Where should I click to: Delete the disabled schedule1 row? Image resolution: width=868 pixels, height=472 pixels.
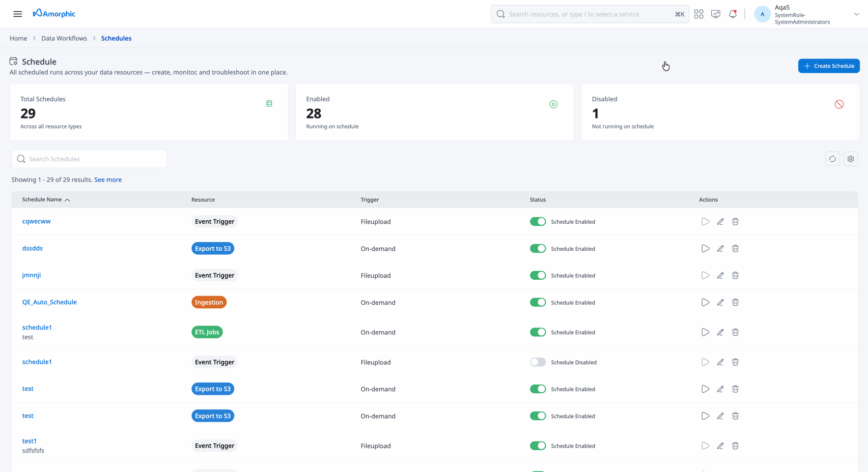[x=735, y=362]
